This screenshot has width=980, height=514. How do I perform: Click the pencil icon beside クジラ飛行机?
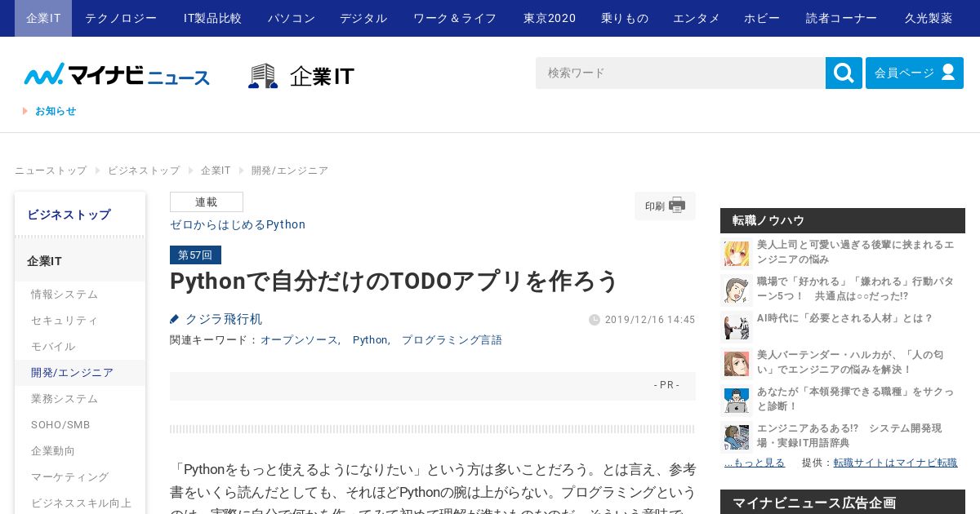click(174, 319)
